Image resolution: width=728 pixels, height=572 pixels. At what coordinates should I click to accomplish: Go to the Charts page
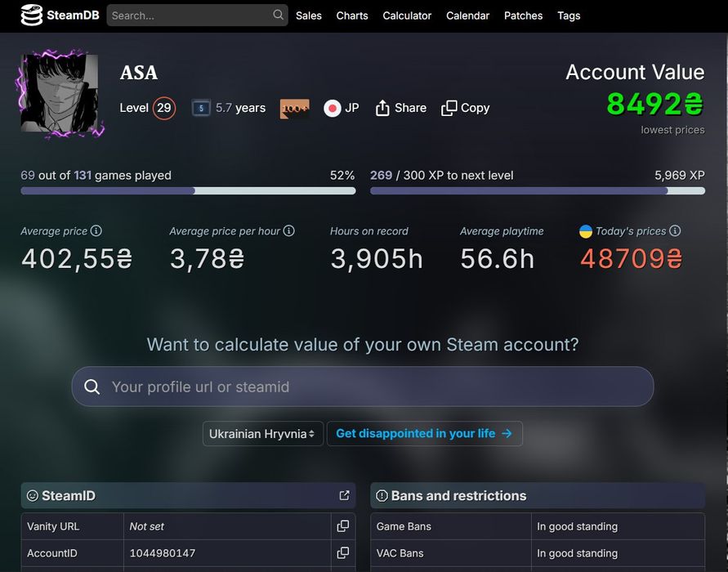pyautogui.click(x=352, y=16)
